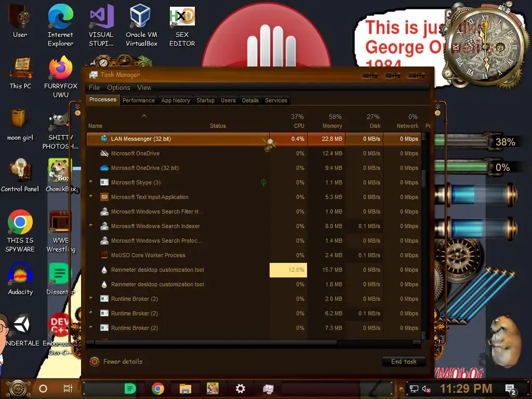Screen dimensions: 532x399
Task: Switch to the Performance tab
Action: (138, 100)
